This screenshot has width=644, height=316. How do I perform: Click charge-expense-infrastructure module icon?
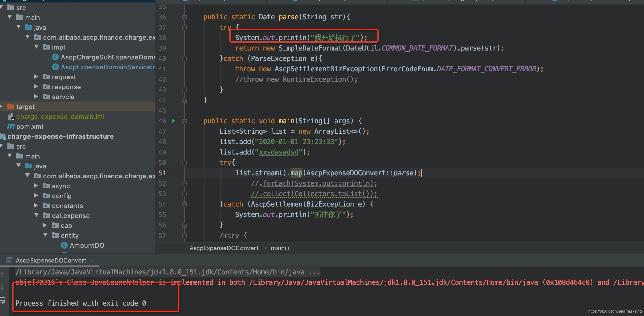point(3,137)
